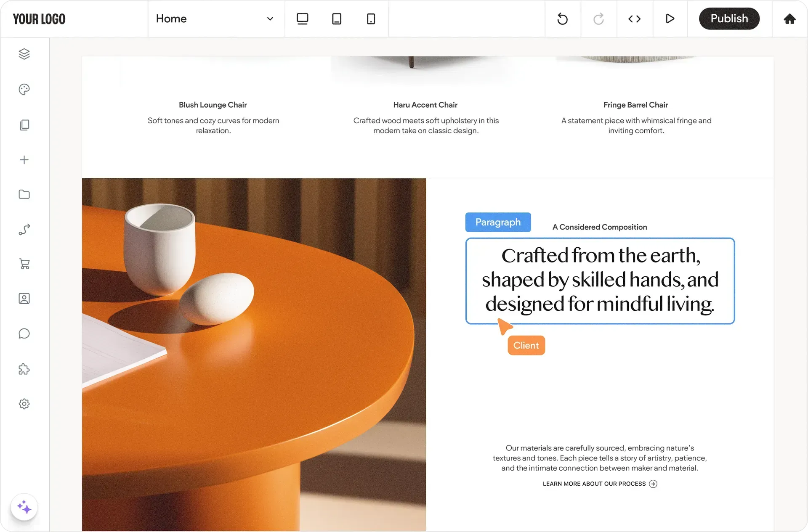This screenshot has height=532, width=808.
Task: Click the undo arrow
Action: [x=563, y=19]
